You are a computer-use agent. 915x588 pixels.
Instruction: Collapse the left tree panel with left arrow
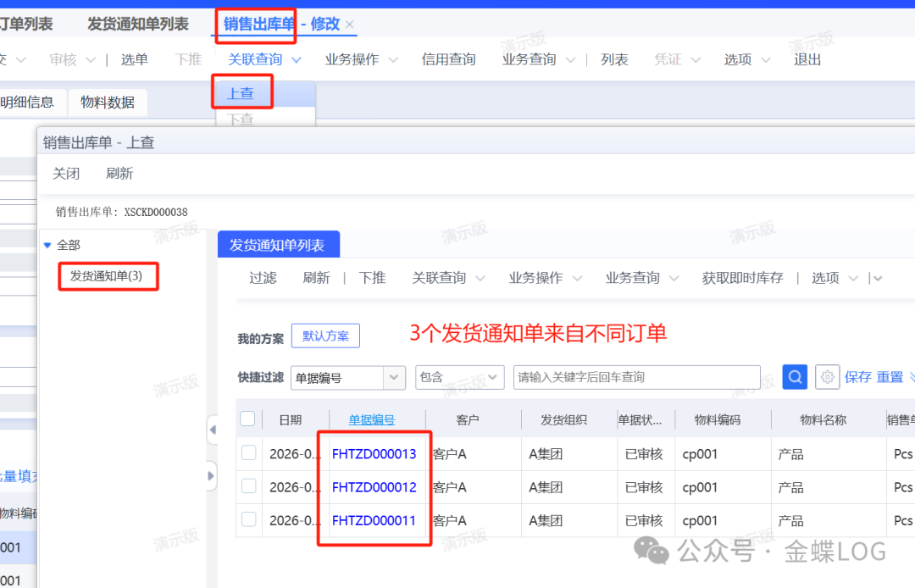coord(212,430)
